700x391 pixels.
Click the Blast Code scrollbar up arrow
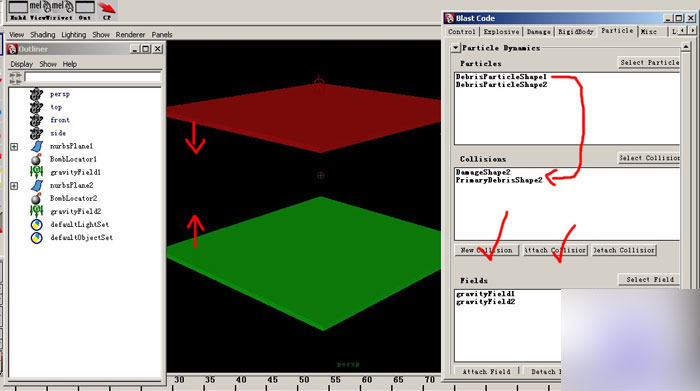click(686, 46)
